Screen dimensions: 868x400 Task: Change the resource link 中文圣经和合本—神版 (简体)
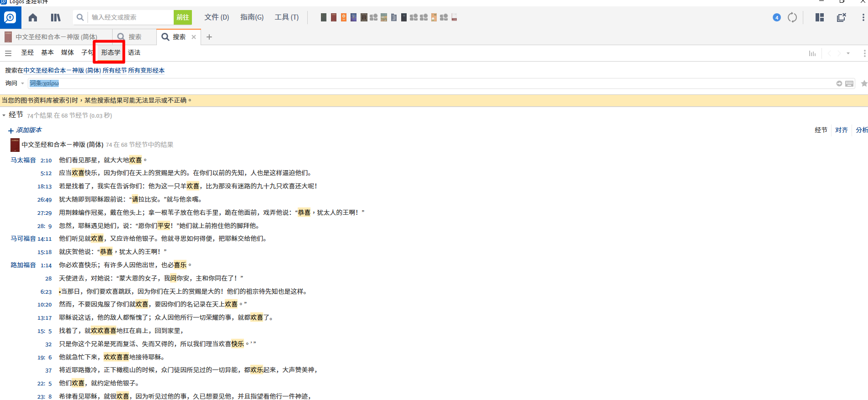tap(62, 70)
